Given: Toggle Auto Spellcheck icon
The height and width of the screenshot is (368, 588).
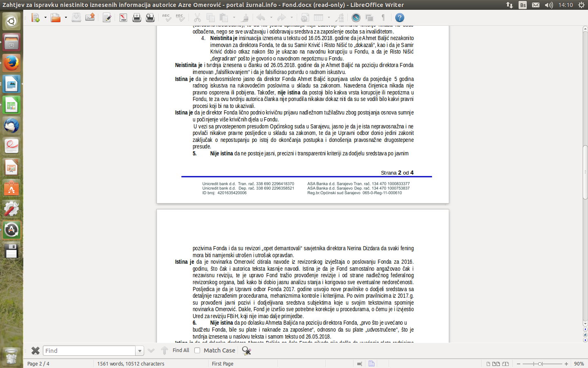Looking at the screenshot, I should pos(180,18).
